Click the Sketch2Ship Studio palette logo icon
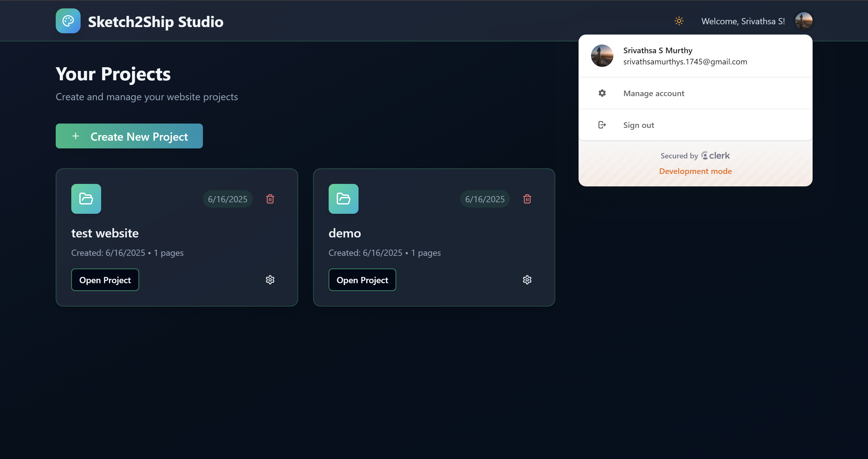The height and width of the screenshot is (459, 868). (68, 21)
